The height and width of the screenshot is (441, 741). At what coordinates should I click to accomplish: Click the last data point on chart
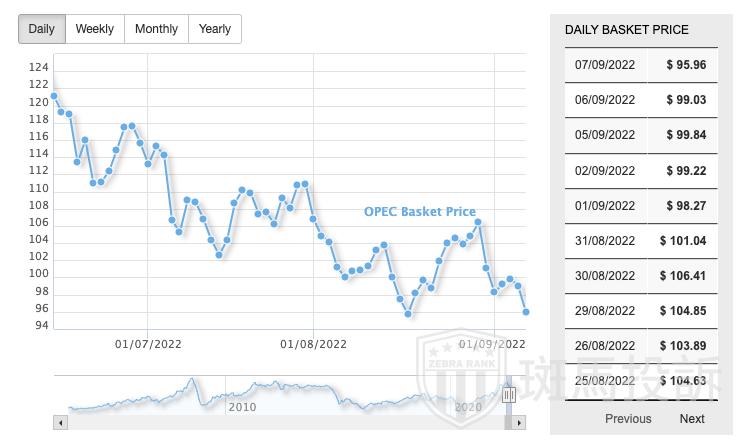point(526,312)
